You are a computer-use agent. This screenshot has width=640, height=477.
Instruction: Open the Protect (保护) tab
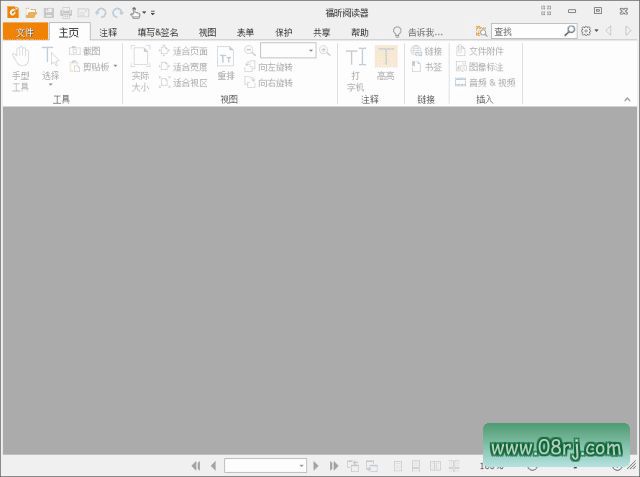point(284,32)
